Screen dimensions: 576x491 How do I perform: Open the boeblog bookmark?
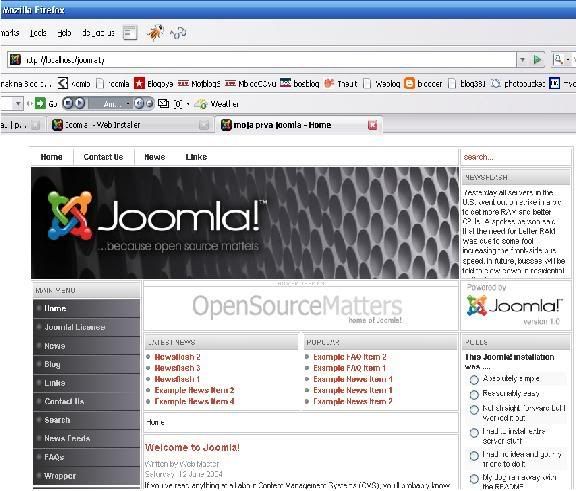click(x=299, y=84)
